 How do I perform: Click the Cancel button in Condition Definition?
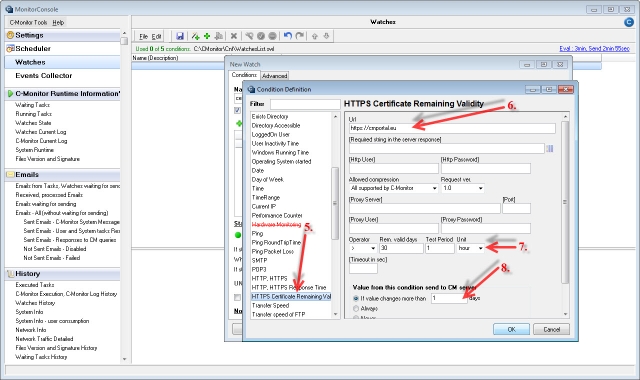(551, 329)
